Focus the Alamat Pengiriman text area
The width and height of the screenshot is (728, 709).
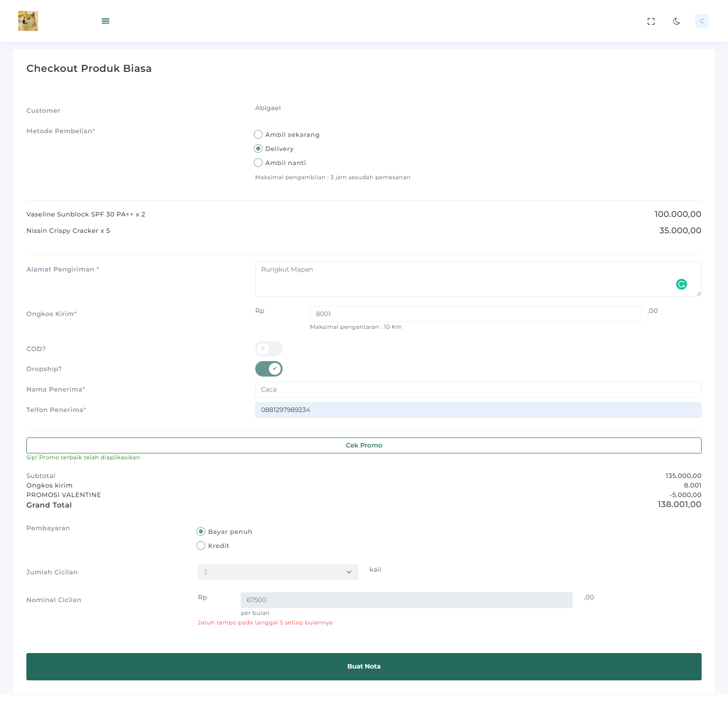[x=464, y=278]
